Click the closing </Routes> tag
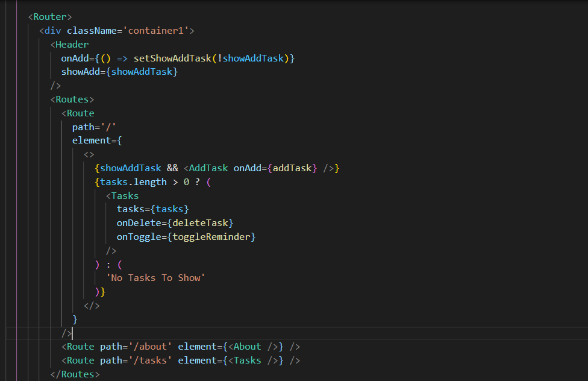The height and width of the screenshot is (381, 588). 75,374
